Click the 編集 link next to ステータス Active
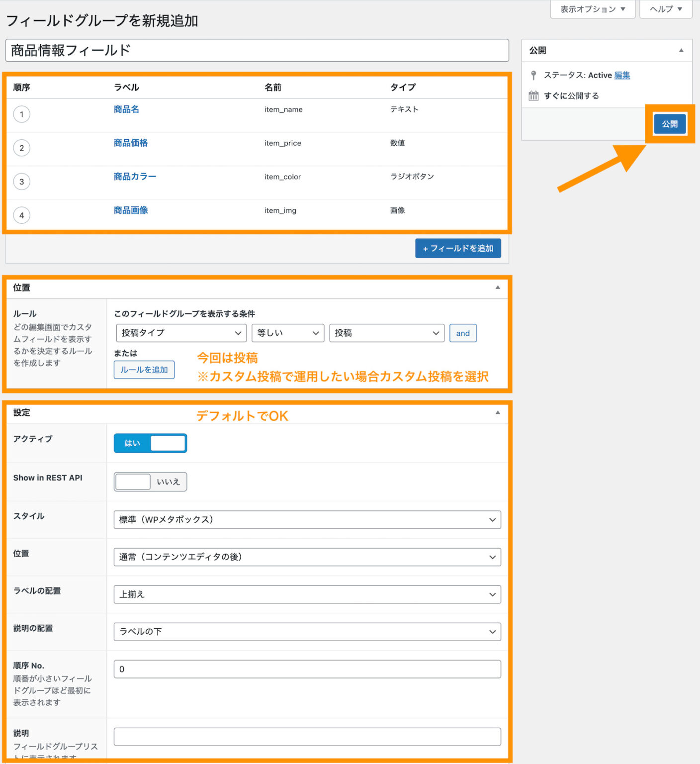The height and width of the screenshot is (764, 700). (621, 75)
